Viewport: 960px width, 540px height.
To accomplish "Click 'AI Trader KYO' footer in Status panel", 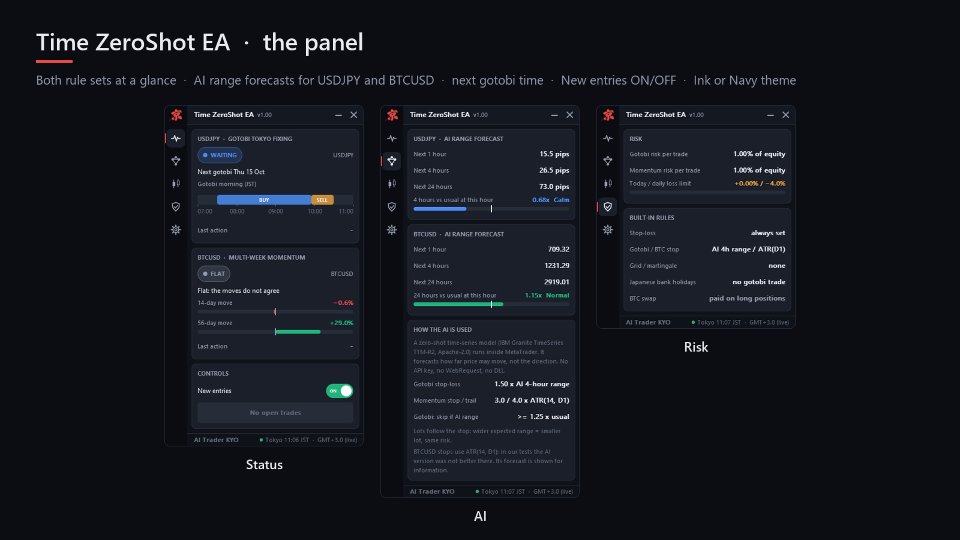I will click(x=216, y=440).
